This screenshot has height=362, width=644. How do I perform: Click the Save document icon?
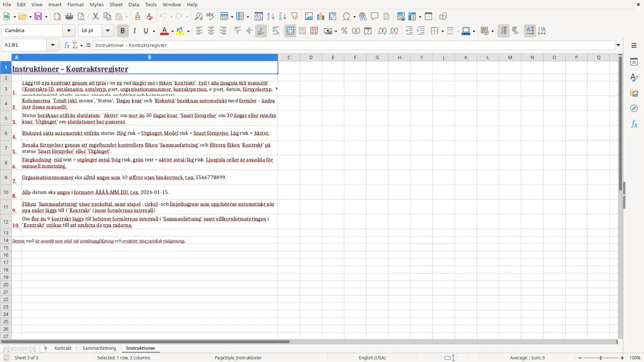[x=38, y=17]
